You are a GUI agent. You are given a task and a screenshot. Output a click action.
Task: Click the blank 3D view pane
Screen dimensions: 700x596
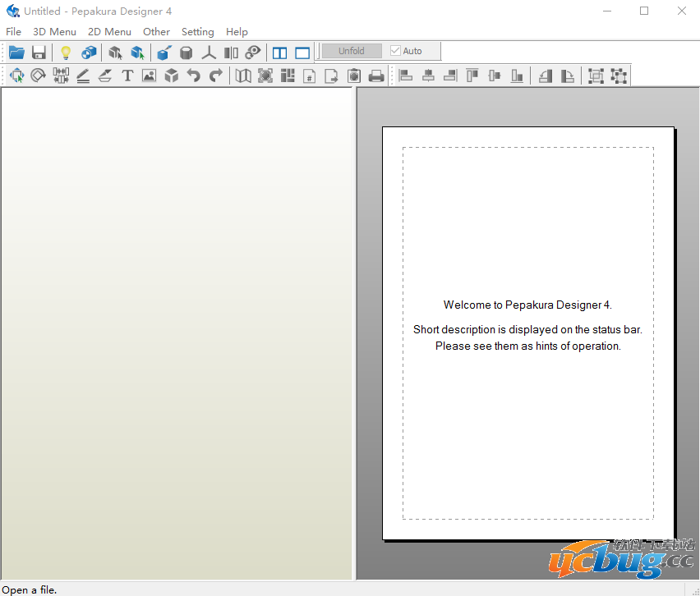pyautogui.click(x=177, y=328)
